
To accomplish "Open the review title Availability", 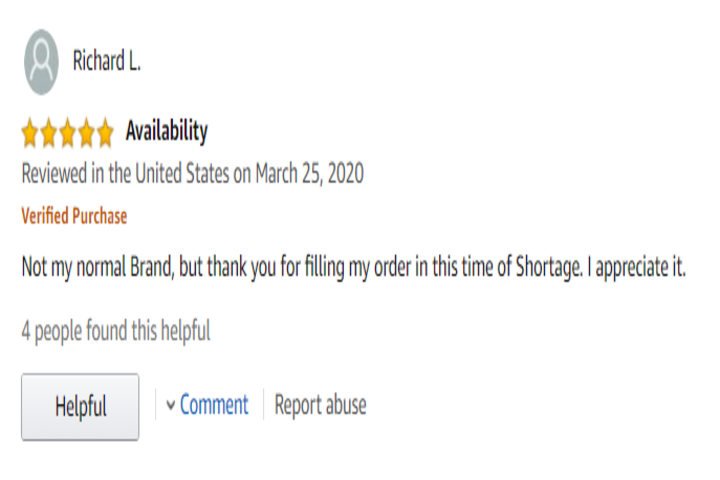I will [167, 131].
